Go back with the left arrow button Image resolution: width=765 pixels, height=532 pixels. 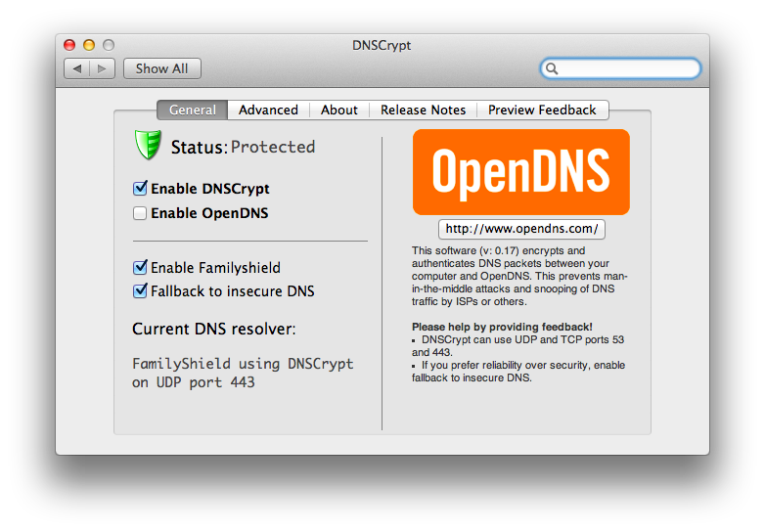(78, 68)
